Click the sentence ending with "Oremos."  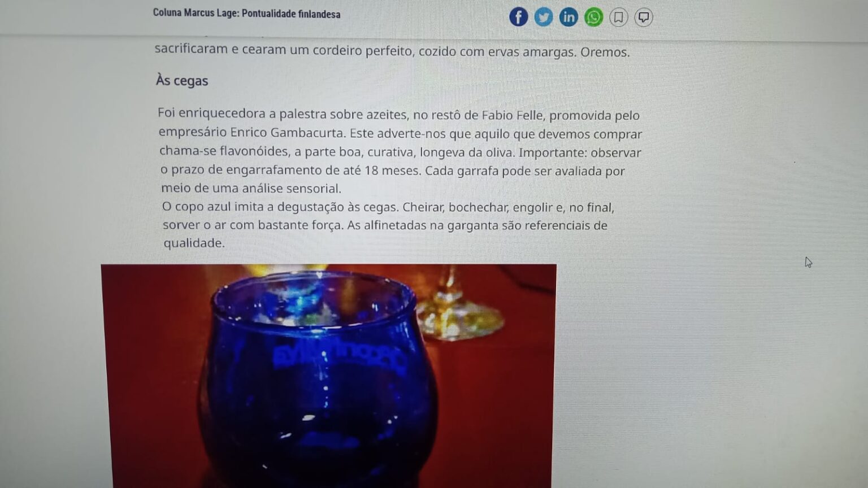pos(392,51)
